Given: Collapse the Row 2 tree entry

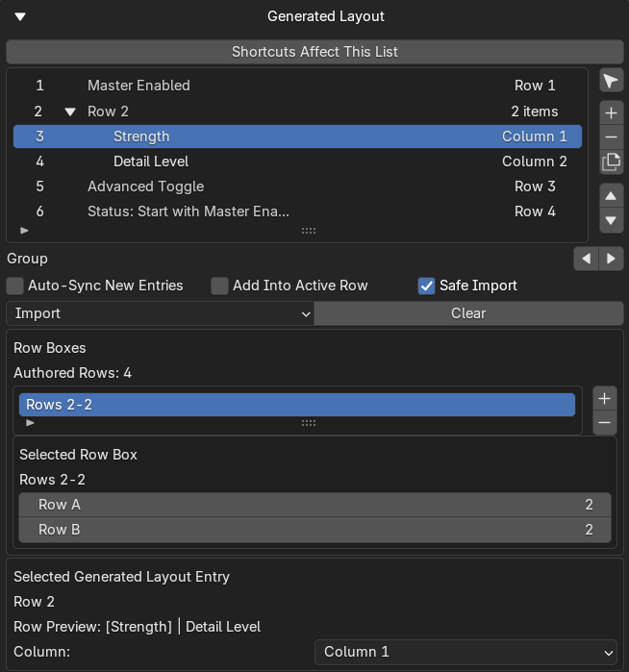Looking at the screenshot, I should pos(70,112).
